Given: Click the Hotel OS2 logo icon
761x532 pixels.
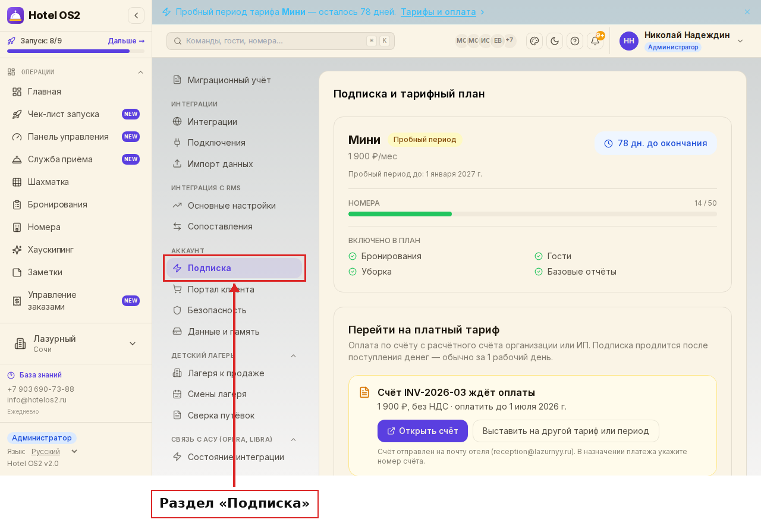Looking at the screenshot, I should pos(15,15).
